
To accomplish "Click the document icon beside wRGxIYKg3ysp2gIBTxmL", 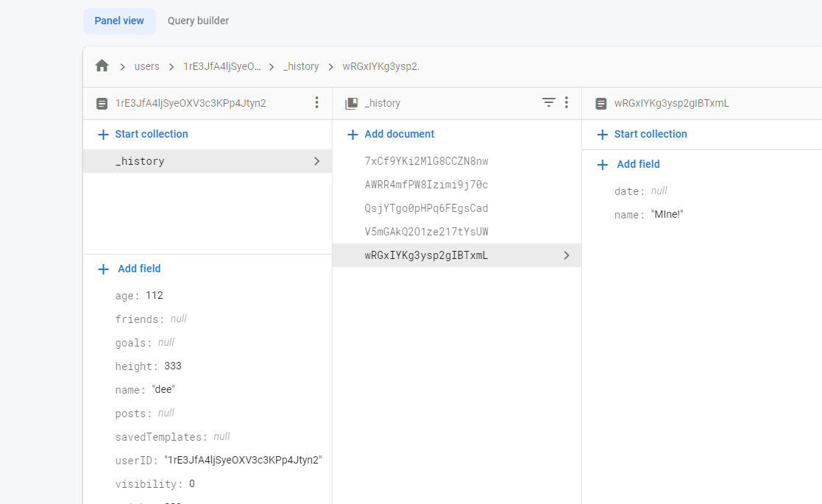I will 601,104.
